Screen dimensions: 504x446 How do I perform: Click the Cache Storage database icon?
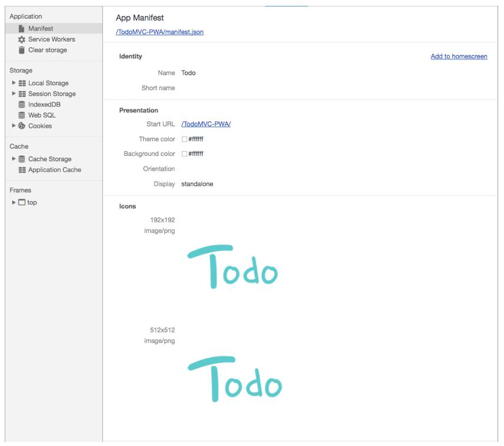point(22,159)
